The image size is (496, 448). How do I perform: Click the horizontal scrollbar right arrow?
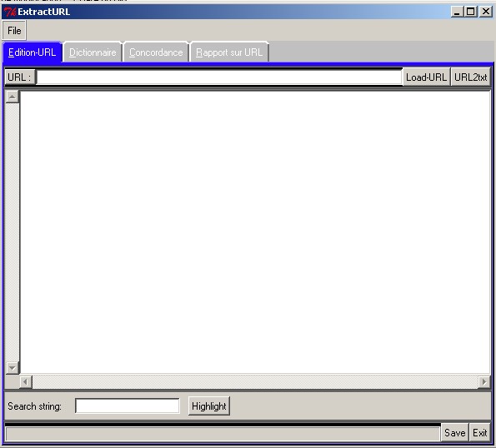click(483, 382)
